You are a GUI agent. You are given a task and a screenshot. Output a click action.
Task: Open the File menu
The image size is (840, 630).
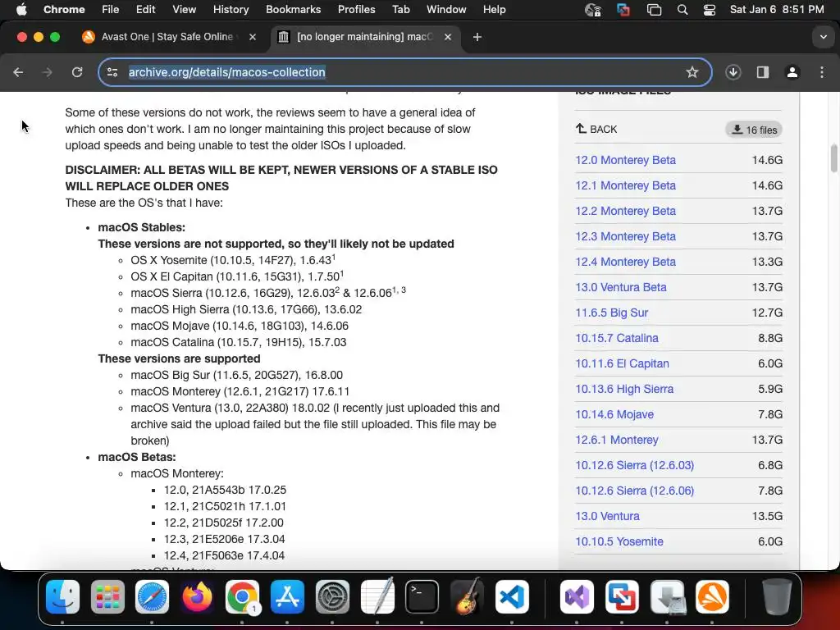pos(111,10)
